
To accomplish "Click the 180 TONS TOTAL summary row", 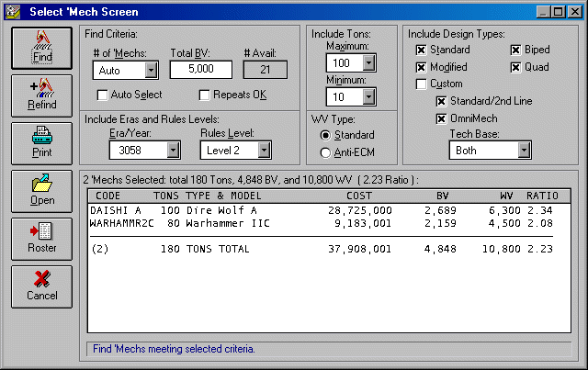I will pyautogui.click(x=322, y=249).
